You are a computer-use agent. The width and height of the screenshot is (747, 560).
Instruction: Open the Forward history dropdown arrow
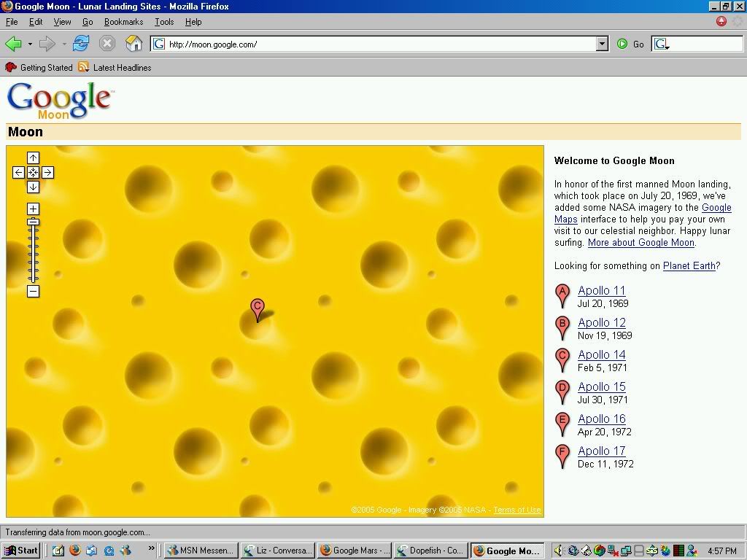[x=64, y=44]
